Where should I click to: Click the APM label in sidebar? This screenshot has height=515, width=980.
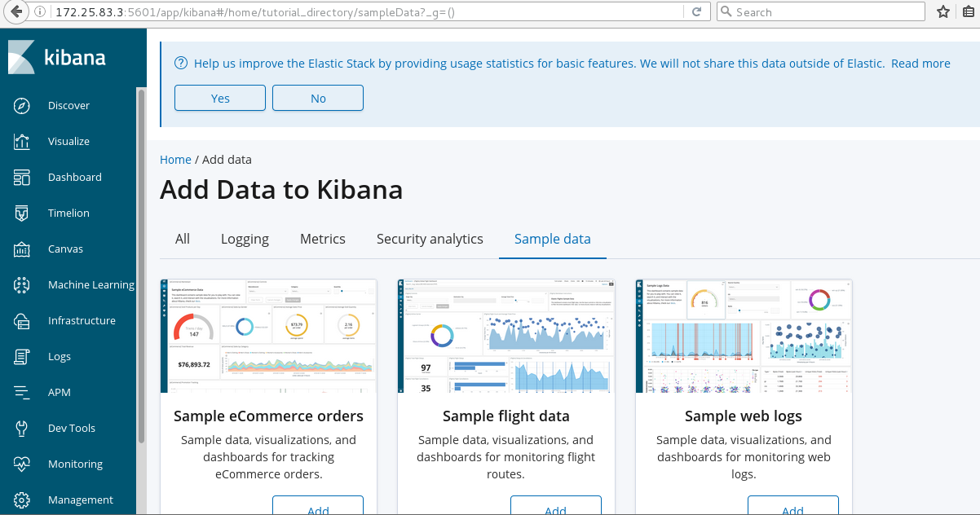[x=60, y=393]
